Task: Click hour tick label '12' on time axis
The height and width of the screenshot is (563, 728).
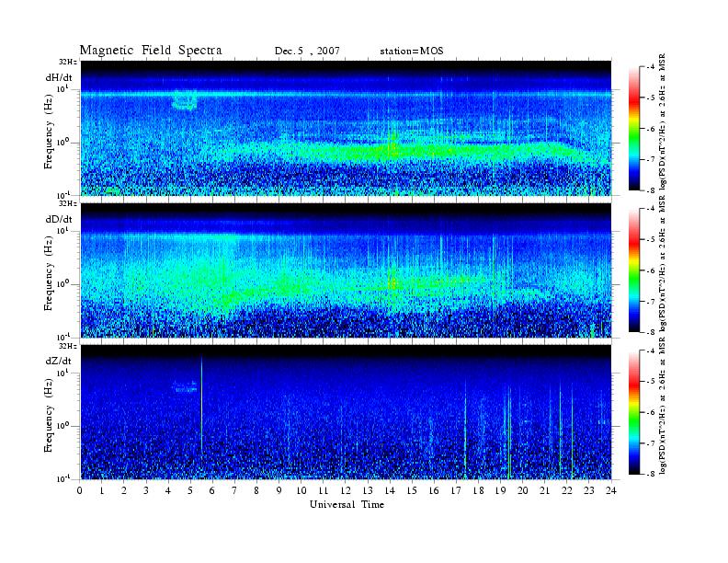Action: (x=345, y=490)
